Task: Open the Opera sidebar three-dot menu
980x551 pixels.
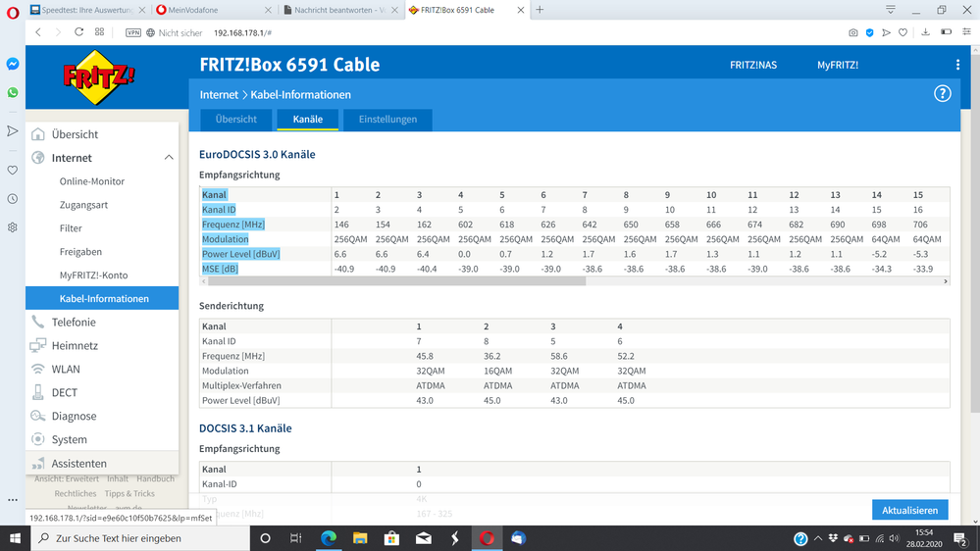Action: coord(13,500)
